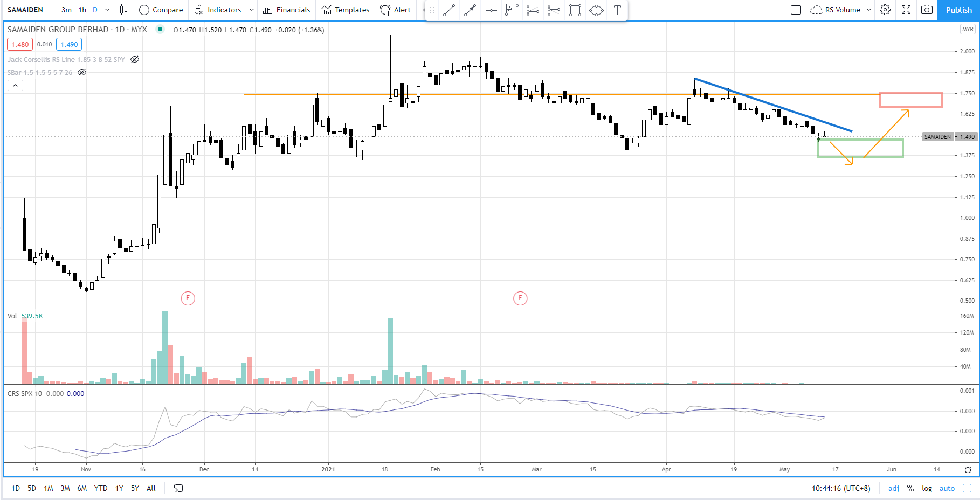Select the horizontal line drawing tool
This screenshot has width=980, height=500.
pos(491,10)
